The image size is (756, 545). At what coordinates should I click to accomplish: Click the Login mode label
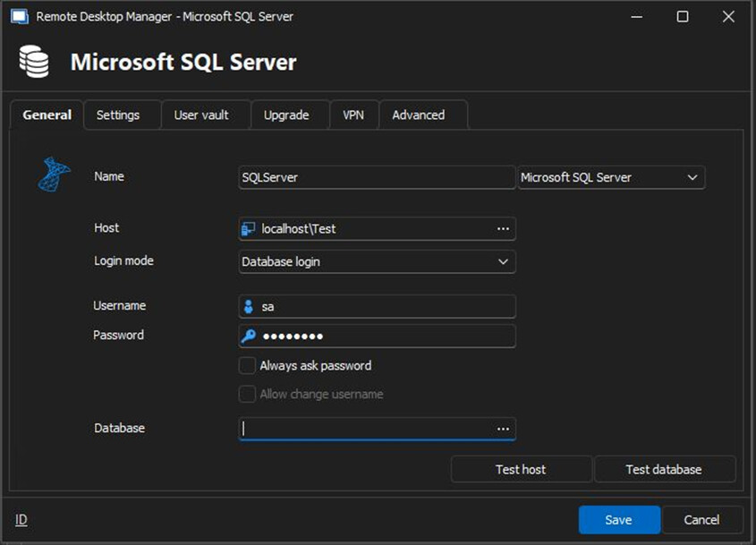[x=123, y=260]
